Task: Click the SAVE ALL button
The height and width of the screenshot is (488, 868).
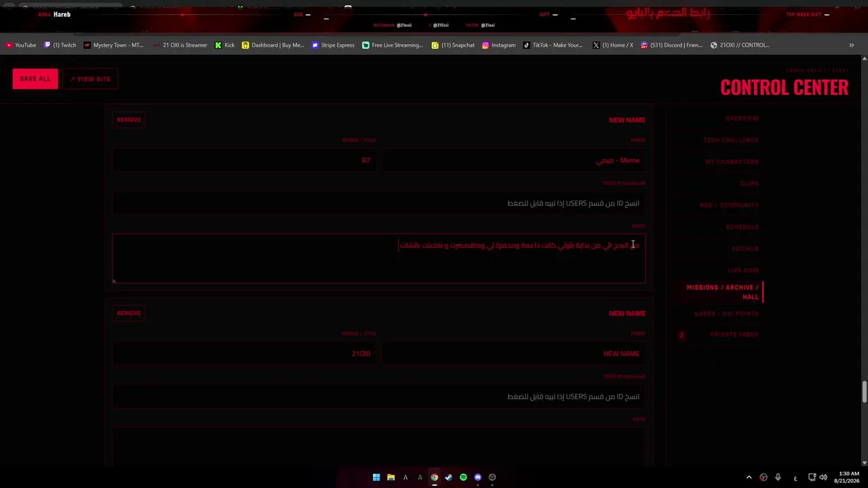Action: tap(35, 79)
